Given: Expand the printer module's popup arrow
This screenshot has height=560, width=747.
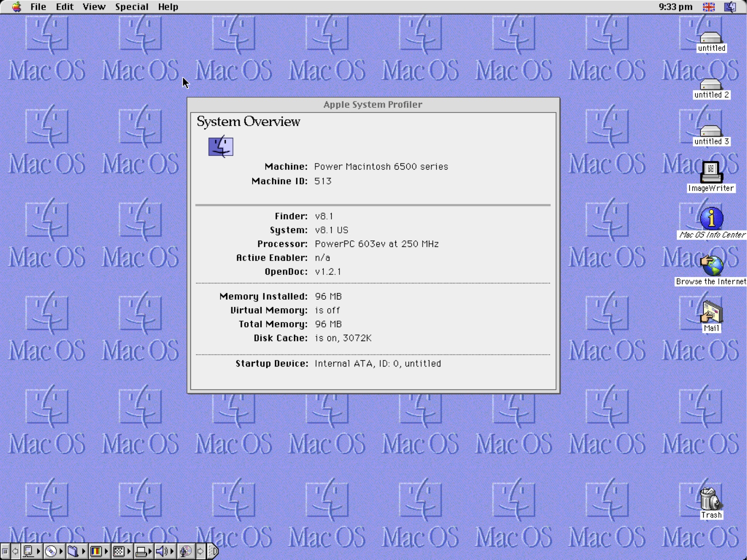Looking at the screenshot, I should tap(150, 551).
